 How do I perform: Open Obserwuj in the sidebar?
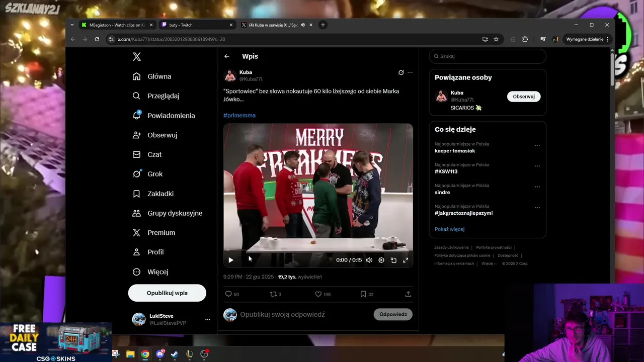tap(155, 135)
